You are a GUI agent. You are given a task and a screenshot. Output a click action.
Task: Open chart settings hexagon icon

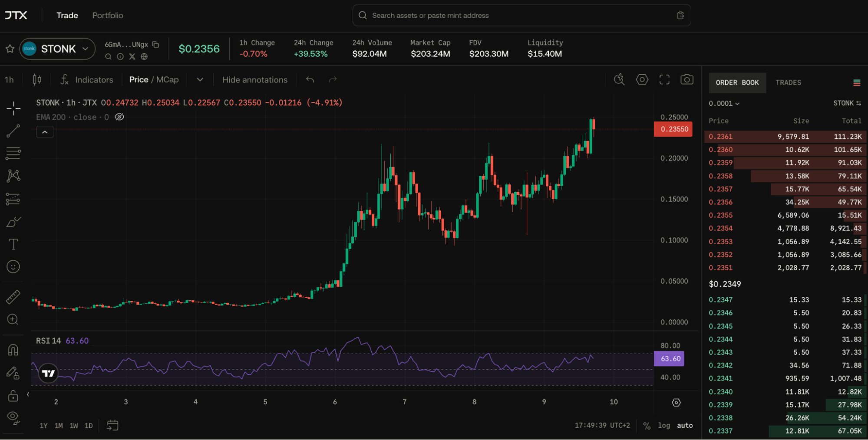coord(642,79)
